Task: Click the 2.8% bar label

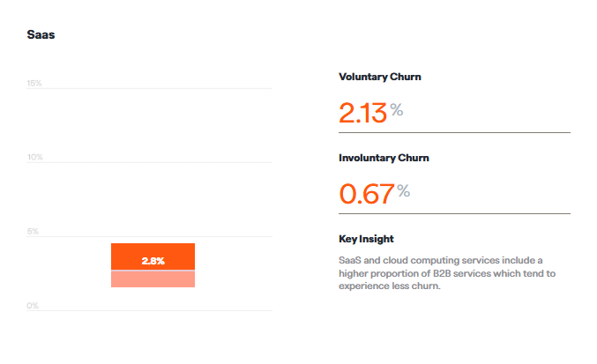Action: 153,261
